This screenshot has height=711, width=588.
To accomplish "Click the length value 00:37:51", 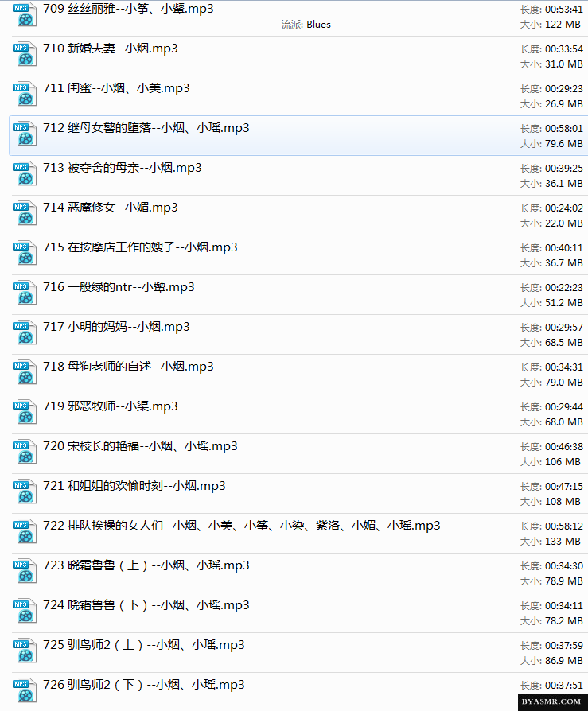I will click(x=564, y=686).
